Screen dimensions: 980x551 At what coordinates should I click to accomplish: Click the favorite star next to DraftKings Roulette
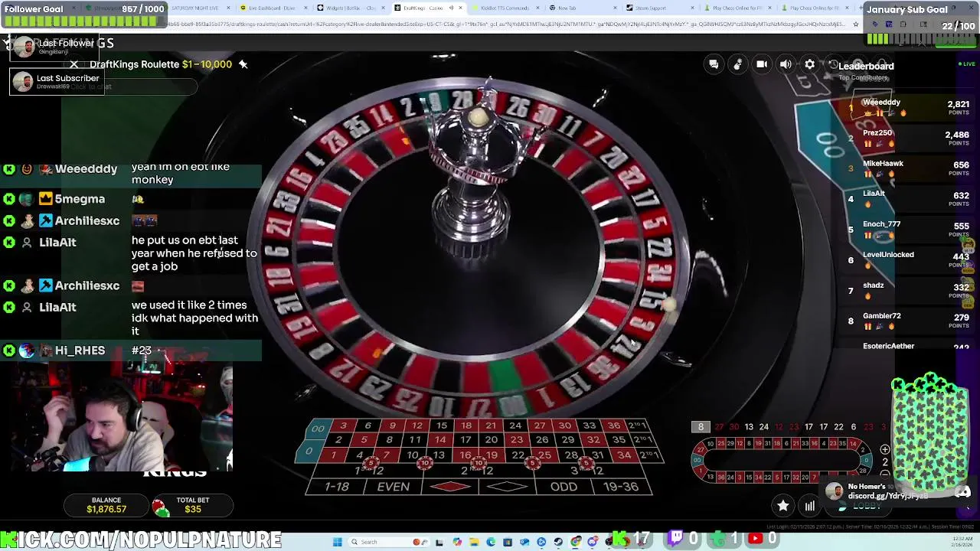click(243, 64)
